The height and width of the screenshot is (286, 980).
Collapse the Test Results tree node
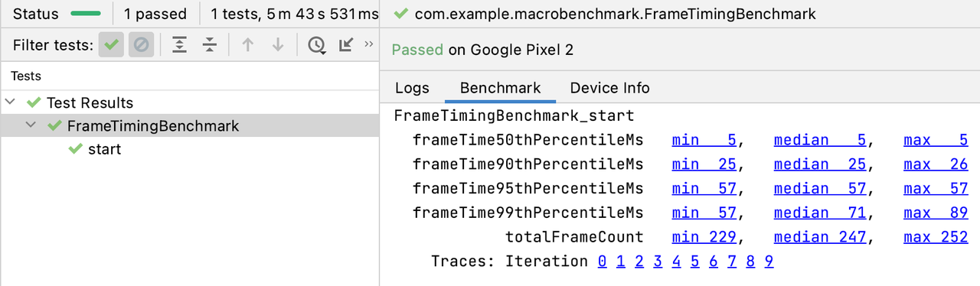click(11, 102)
